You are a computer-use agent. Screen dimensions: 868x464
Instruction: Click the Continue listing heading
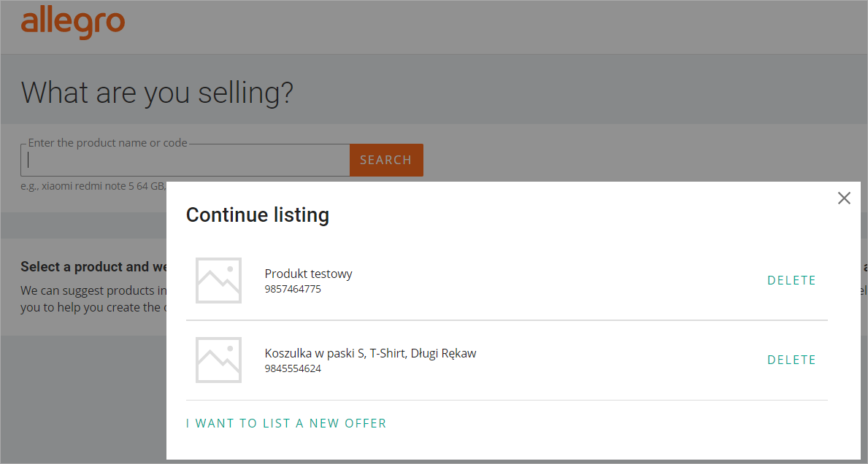(258, 215)
